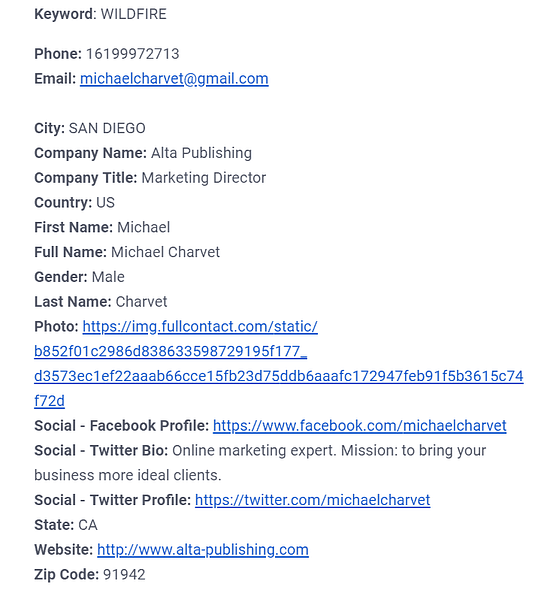Click the phone number 16199972713
553x600 pixels.
pos(132,54)
